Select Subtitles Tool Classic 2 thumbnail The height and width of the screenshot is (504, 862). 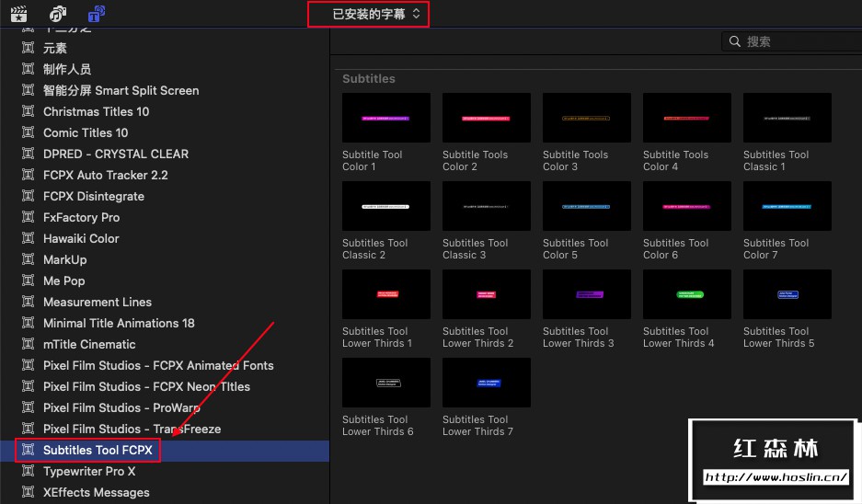pos(385,206)
